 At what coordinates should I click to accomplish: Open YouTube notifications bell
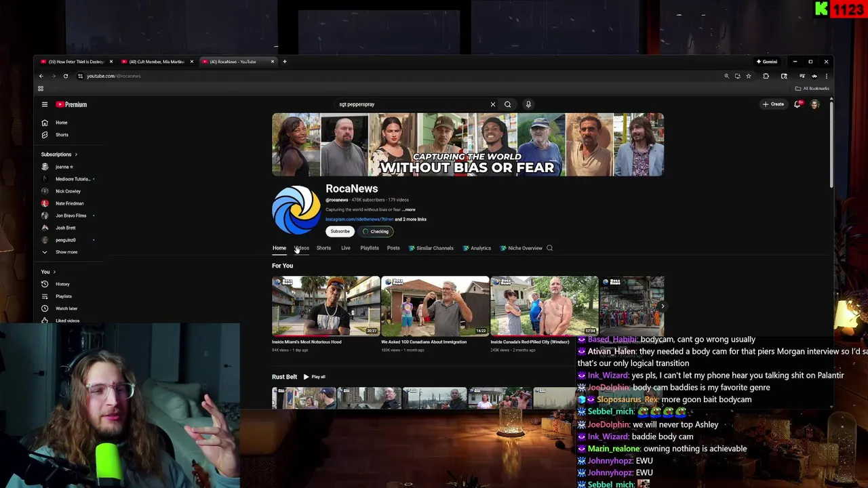797,104
